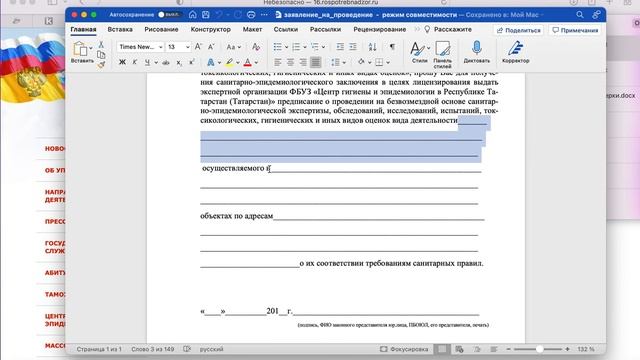Align text left
640x360 pixels.
pos(278,62)
